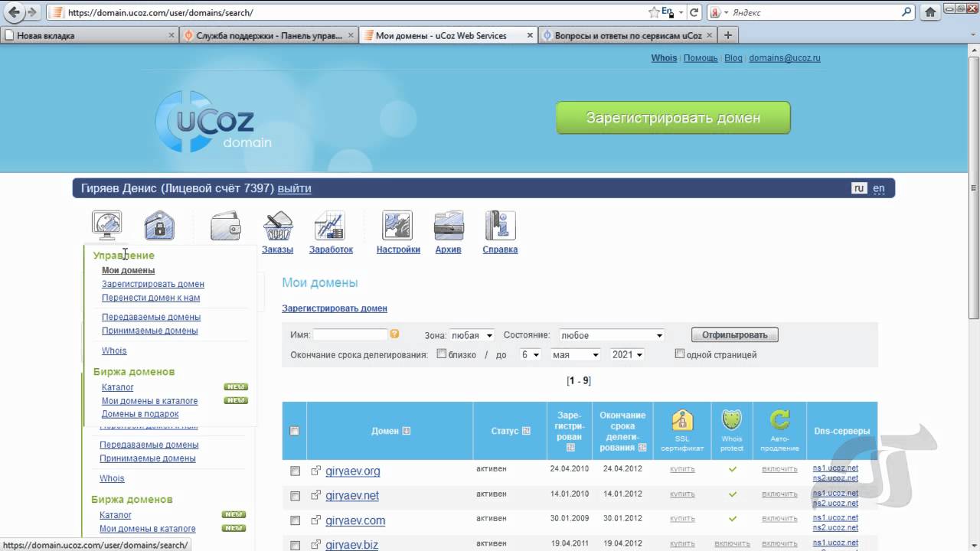Open the Состояние dropdown
Screen dimensions: 980x551
pyautogui.click(x=612, y=335)
